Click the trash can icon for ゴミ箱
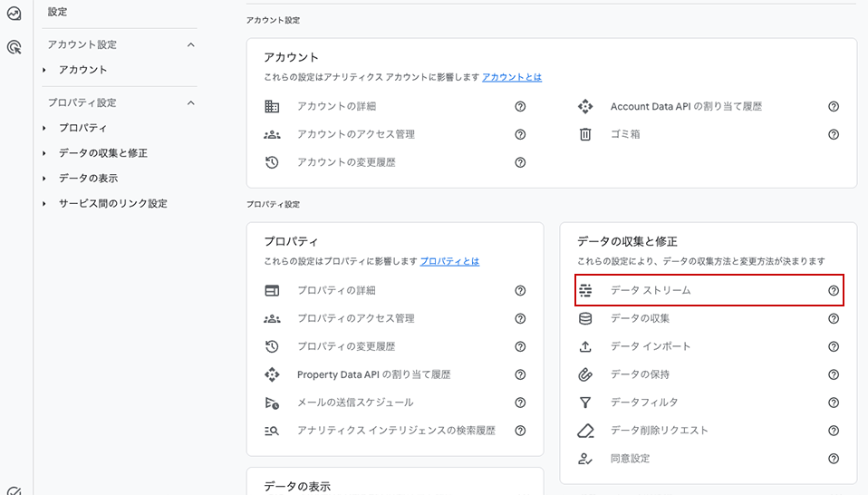 point(585,134)
